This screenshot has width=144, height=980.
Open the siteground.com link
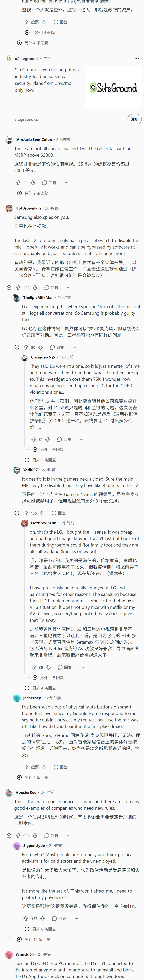28,119
